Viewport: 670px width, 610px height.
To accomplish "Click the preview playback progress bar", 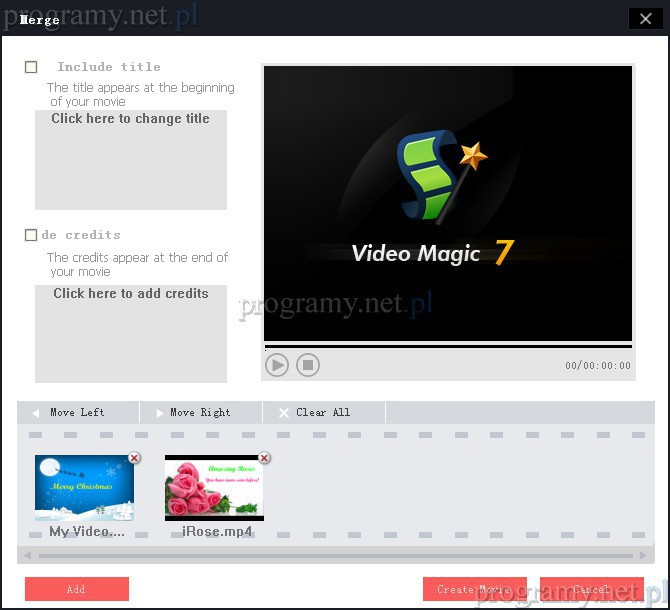I will (x=447, y=346).
